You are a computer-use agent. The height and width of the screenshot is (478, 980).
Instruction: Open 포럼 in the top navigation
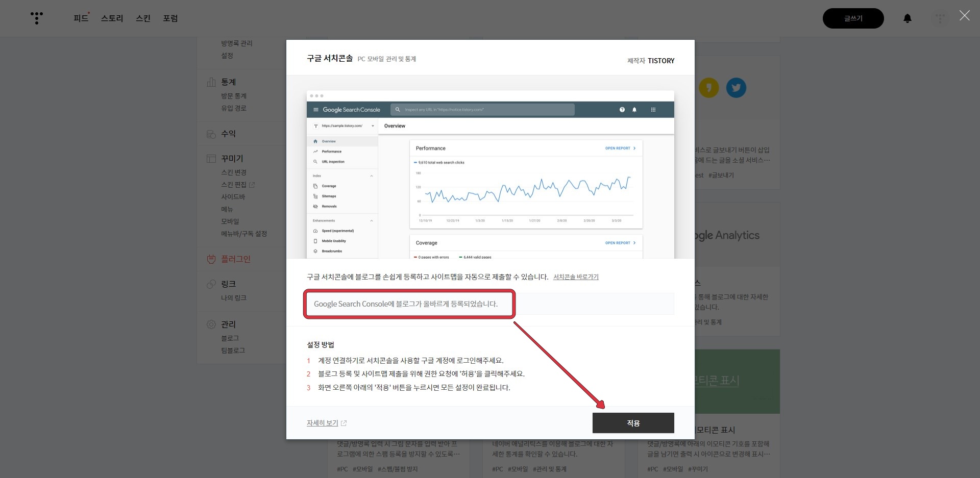[x=170, y=18]
